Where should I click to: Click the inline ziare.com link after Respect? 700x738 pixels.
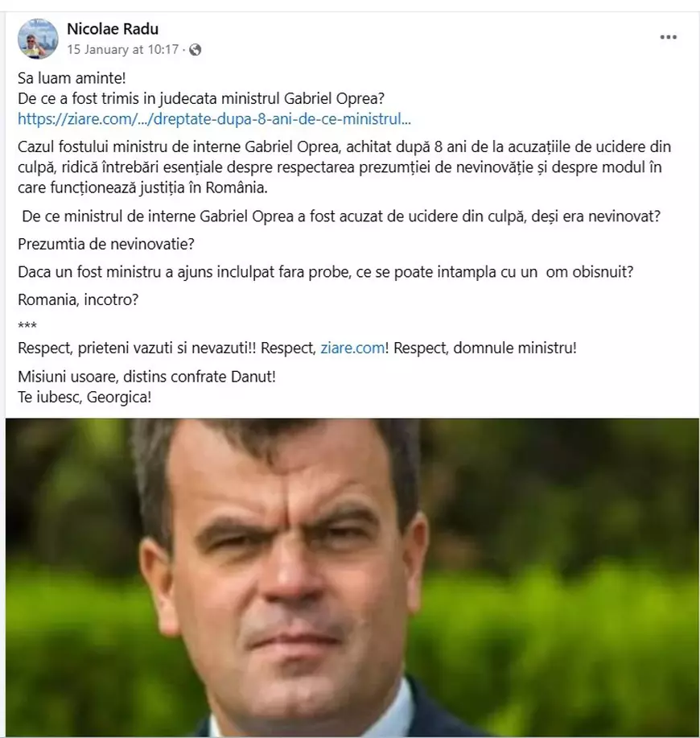[x=352, y=348]
